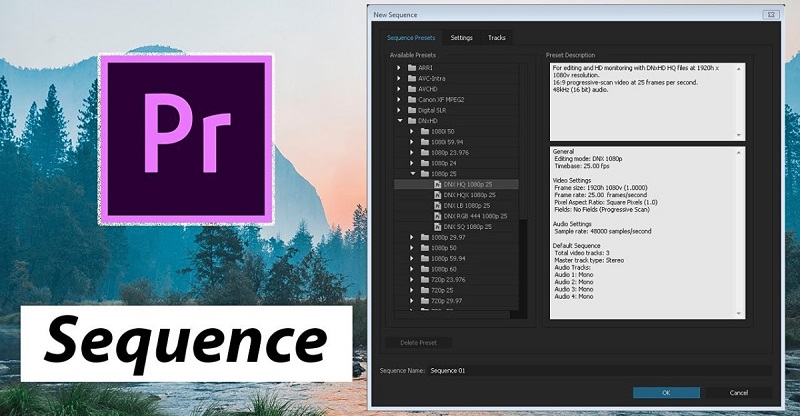Click the Digital SLR folder icon

tap(412, 110)
